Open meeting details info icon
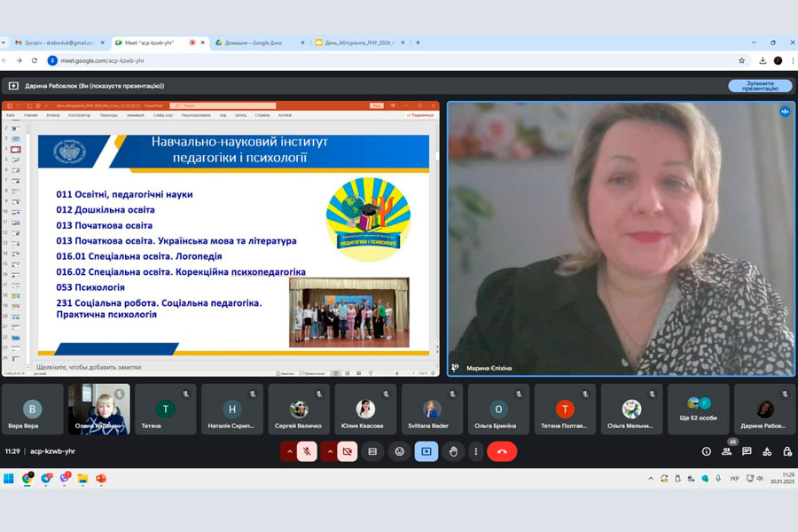 707,451
